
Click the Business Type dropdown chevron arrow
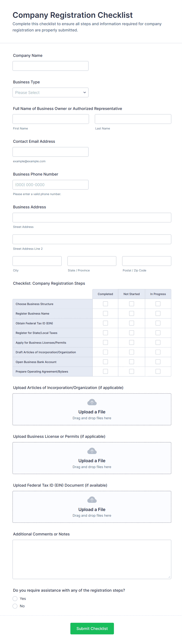pos(85,93)
